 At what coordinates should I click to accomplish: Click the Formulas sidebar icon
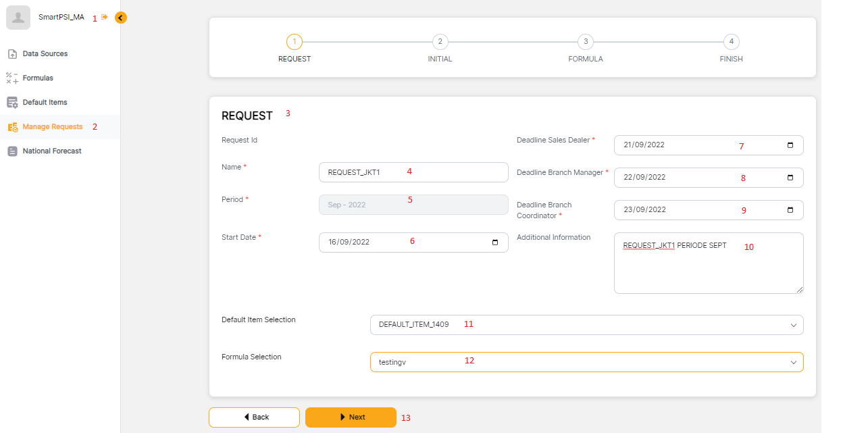click(x=12, y=78)
